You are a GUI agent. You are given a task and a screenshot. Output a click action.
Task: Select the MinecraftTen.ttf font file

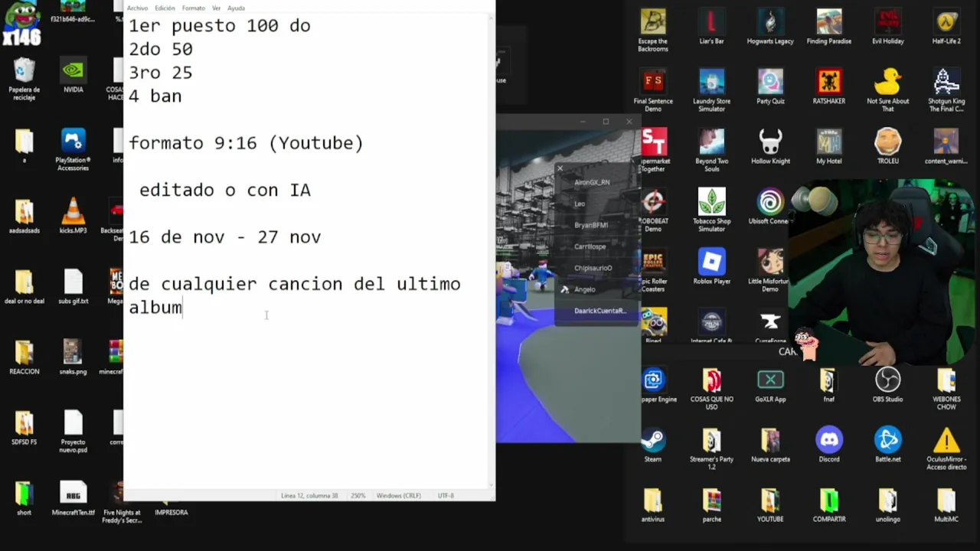73,497
